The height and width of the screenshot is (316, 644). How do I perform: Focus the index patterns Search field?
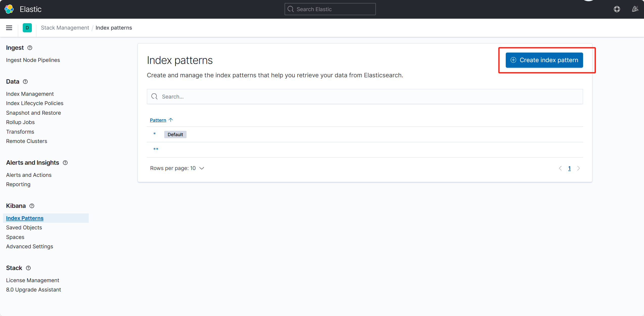point(365,96)
